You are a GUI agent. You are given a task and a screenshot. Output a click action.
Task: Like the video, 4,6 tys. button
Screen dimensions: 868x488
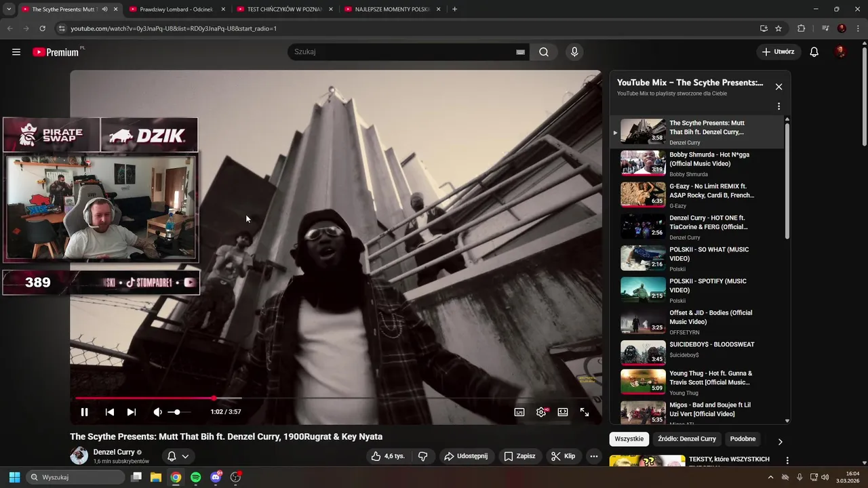pyautogui.click(x=387, y=456)
